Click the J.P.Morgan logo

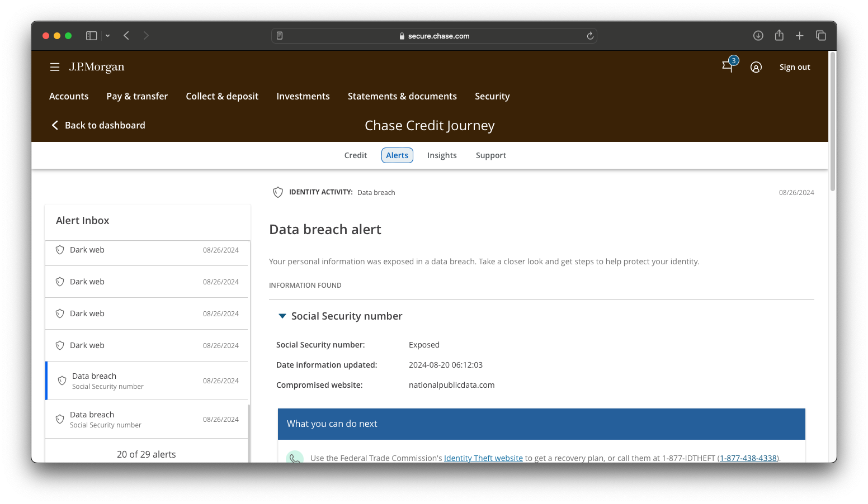click(97, 67)
